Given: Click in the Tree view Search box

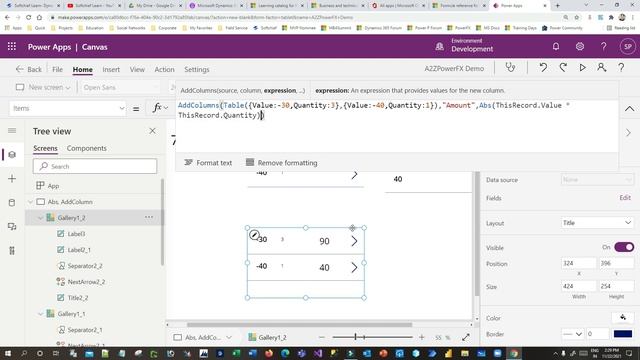Looking at the screenshot, I should coord(95,166).
